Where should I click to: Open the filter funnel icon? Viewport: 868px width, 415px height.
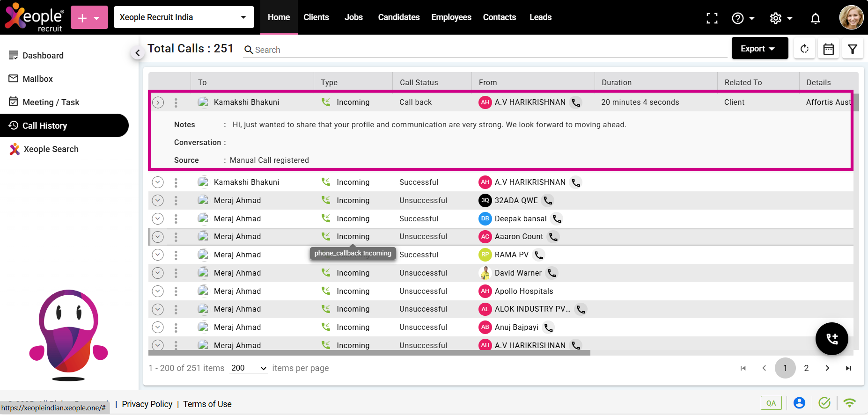(x=853, y=49)
